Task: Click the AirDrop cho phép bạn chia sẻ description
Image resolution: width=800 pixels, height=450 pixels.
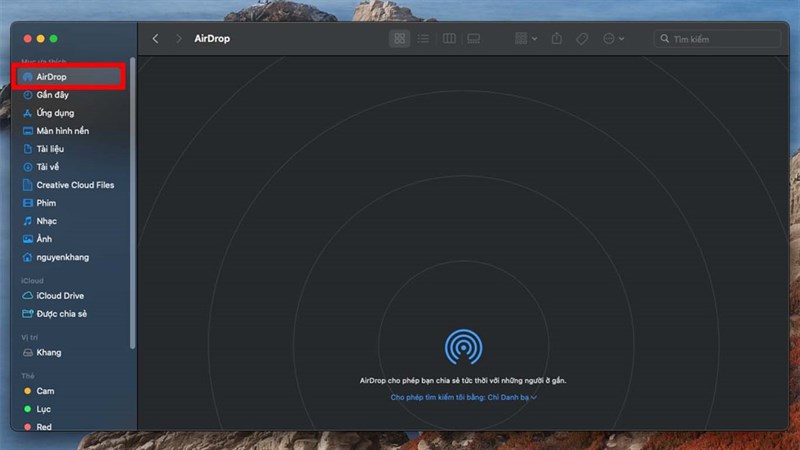Action: coord(463,381)
